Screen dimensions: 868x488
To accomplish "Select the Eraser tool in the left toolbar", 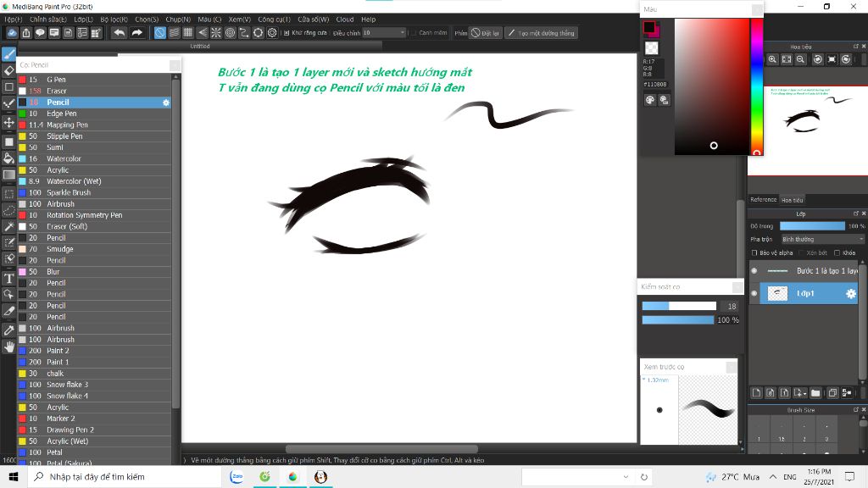I will pos(8,70).
